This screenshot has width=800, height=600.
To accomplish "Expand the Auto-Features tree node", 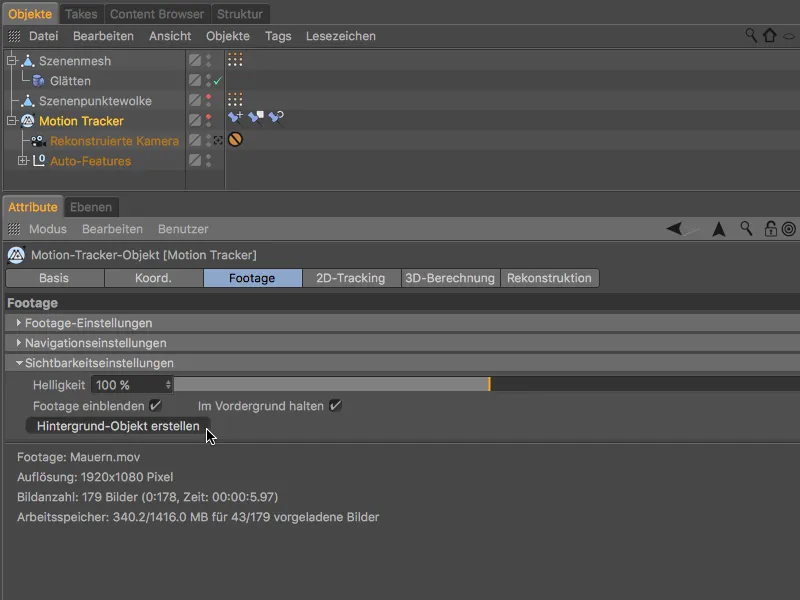I will (x=22, y=161).
